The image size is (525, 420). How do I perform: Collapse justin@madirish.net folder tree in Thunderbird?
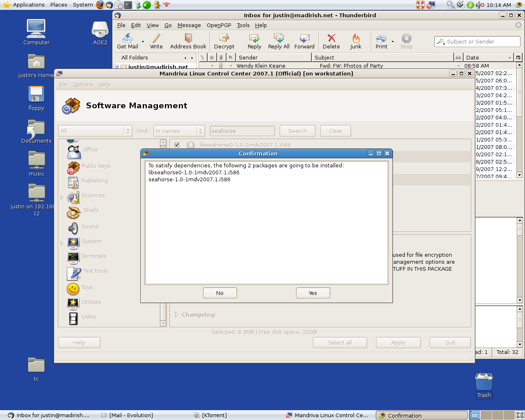coord(117,67)
